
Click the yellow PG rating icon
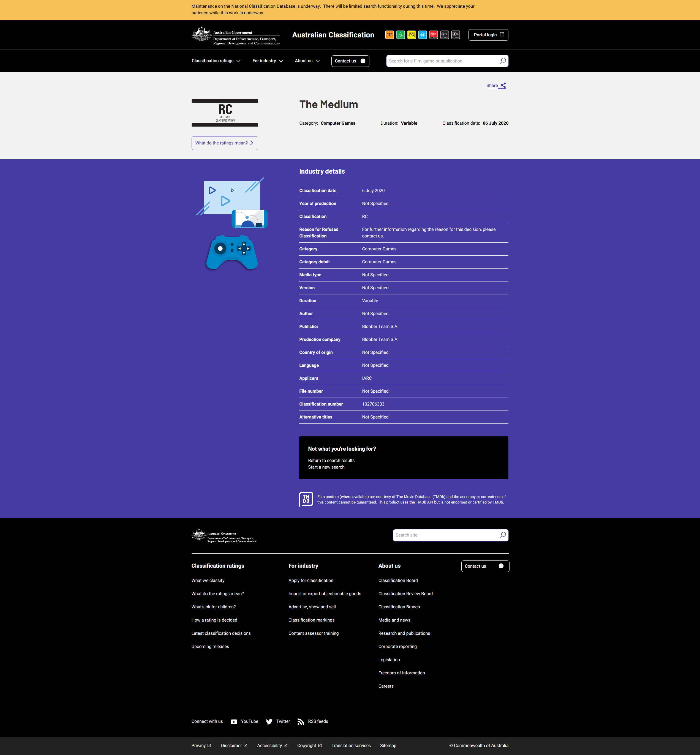click(x=411, y=35)
